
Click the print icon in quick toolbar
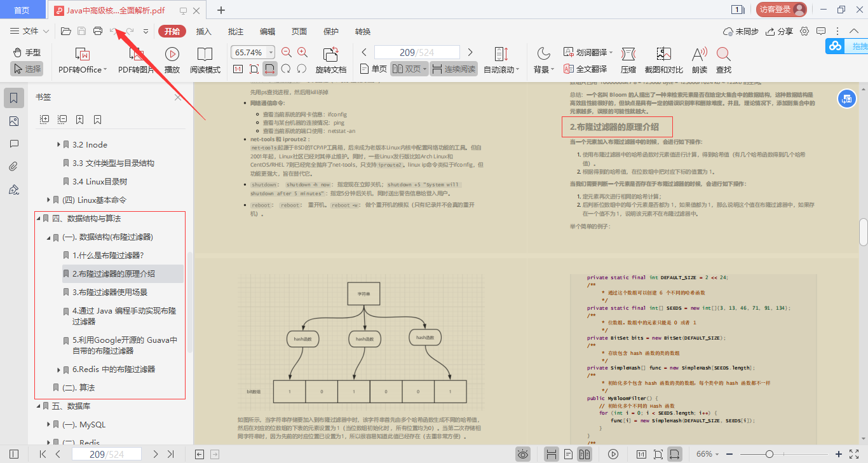[x=98, y=31]
